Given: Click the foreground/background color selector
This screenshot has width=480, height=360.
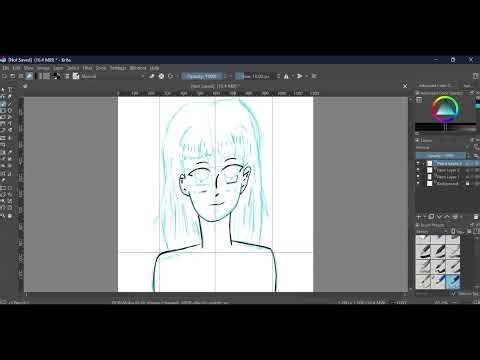Looking at the screenshot, I should coord(57,76).
